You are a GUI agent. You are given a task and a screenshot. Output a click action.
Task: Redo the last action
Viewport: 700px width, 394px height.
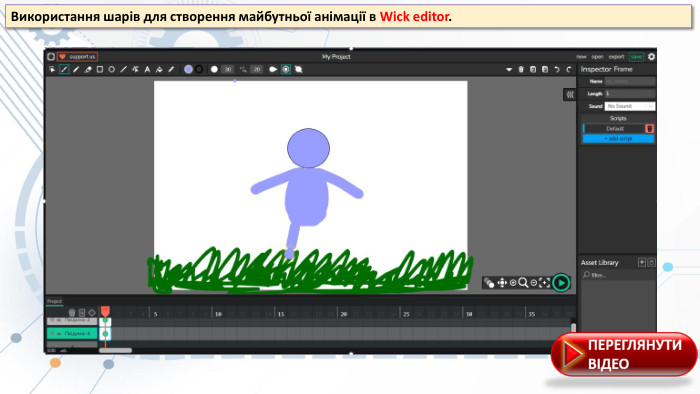tap(569, 69)
